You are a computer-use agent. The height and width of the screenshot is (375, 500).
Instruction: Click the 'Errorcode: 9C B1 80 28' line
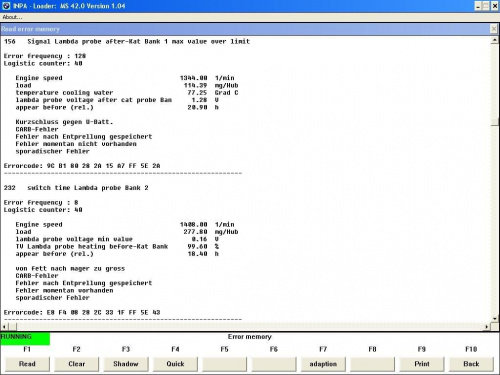click(x=82, y=166)
